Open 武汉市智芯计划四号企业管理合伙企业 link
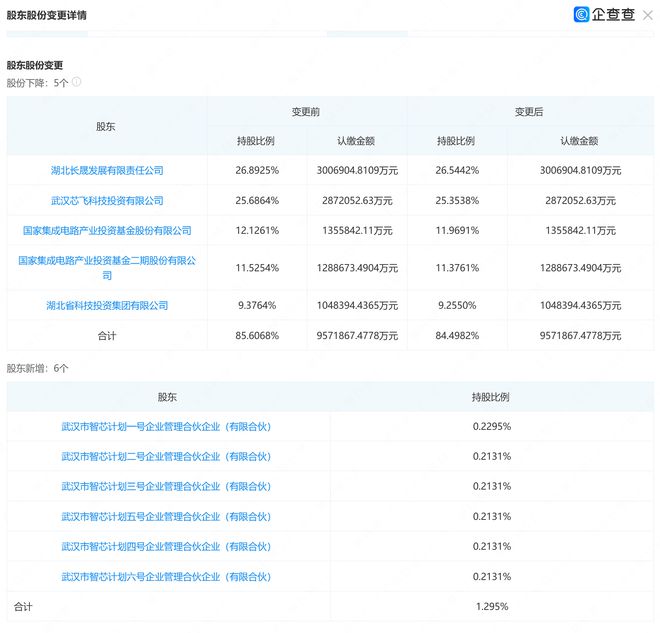This screenshot has width=660, height=633. tap(166, 547)
